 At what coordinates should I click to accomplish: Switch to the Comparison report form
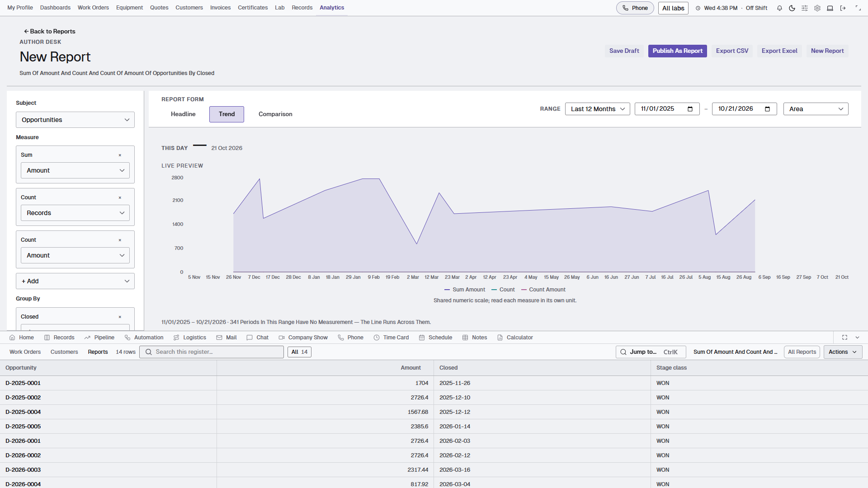tap(275, 114)
